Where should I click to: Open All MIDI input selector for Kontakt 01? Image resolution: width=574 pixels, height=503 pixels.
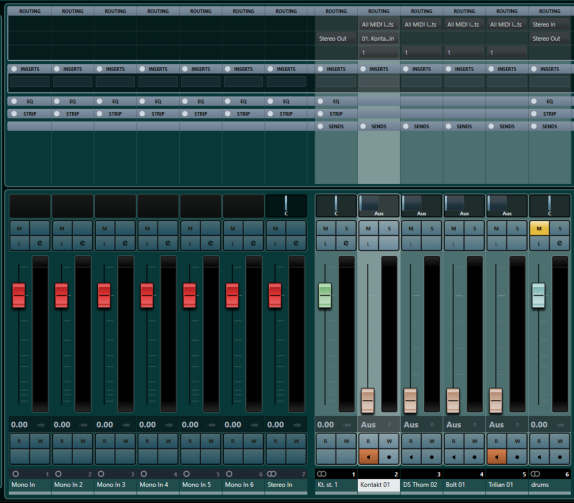(x=379, y=25)
